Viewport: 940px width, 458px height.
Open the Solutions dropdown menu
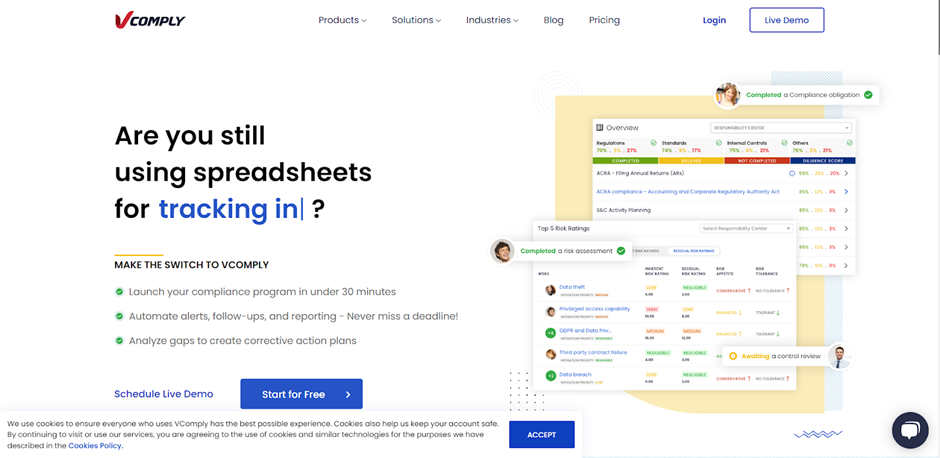pos(416,20)
